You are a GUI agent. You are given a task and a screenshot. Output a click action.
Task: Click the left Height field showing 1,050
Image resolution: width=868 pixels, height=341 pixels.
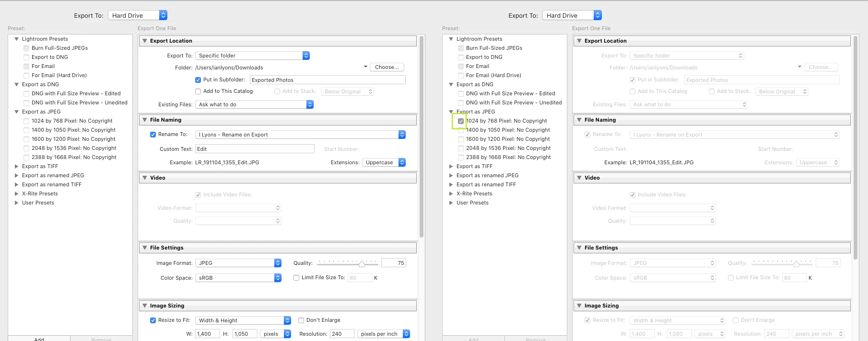click(245, 334)
